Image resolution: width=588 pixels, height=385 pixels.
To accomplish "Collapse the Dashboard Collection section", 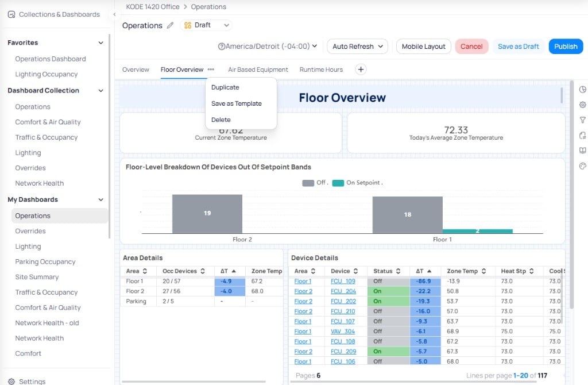I will pyautogui.click(x=100, y=90).
